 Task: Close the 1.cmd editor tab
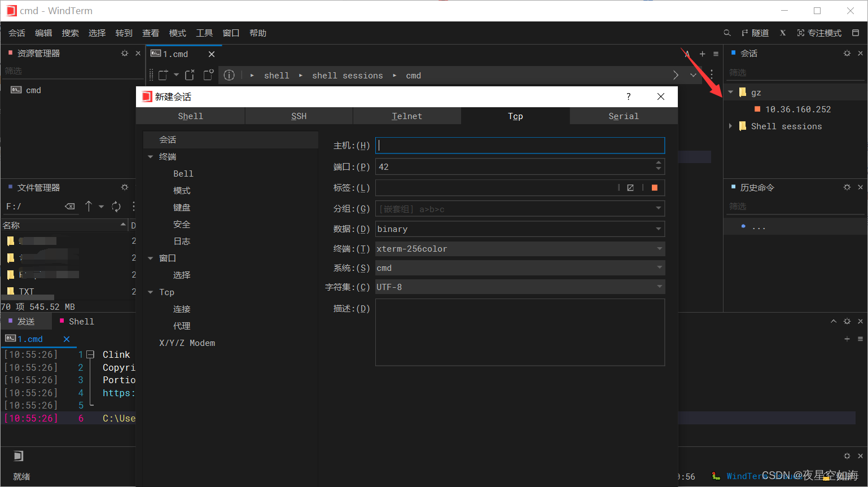tap(212, 54)
